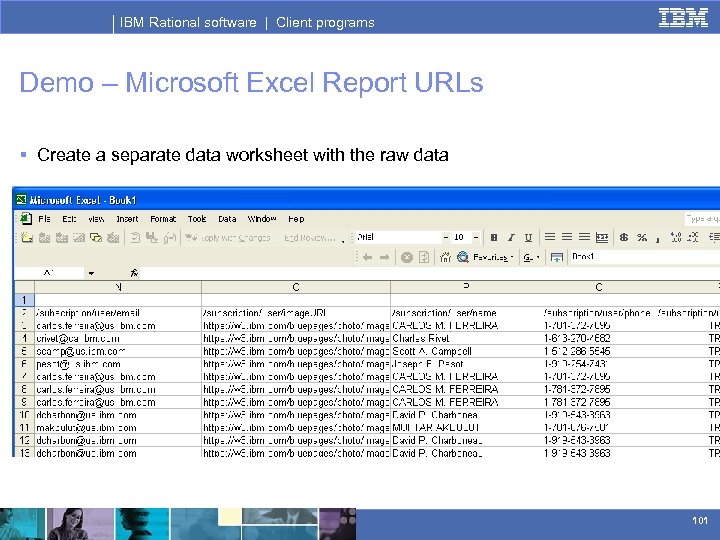Click Reply with Changes button
Screen dimensions: 720x540
coord(228,238)
